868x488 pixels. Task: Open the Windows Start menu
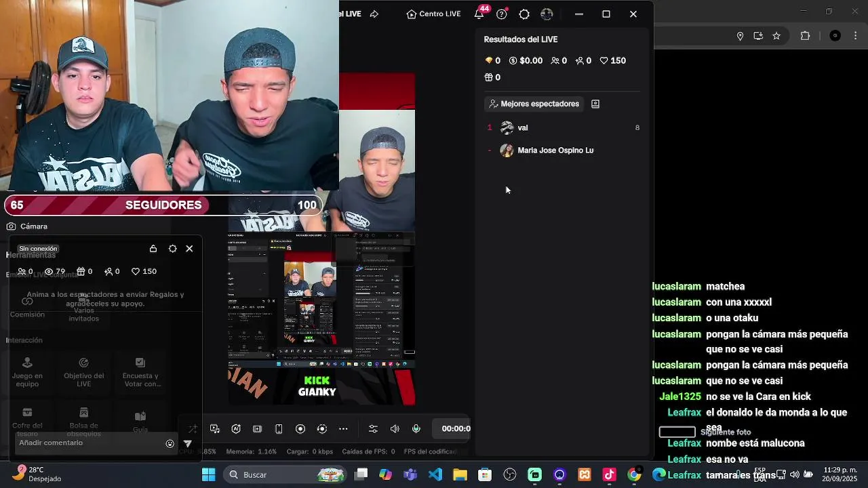coord(208,474)
